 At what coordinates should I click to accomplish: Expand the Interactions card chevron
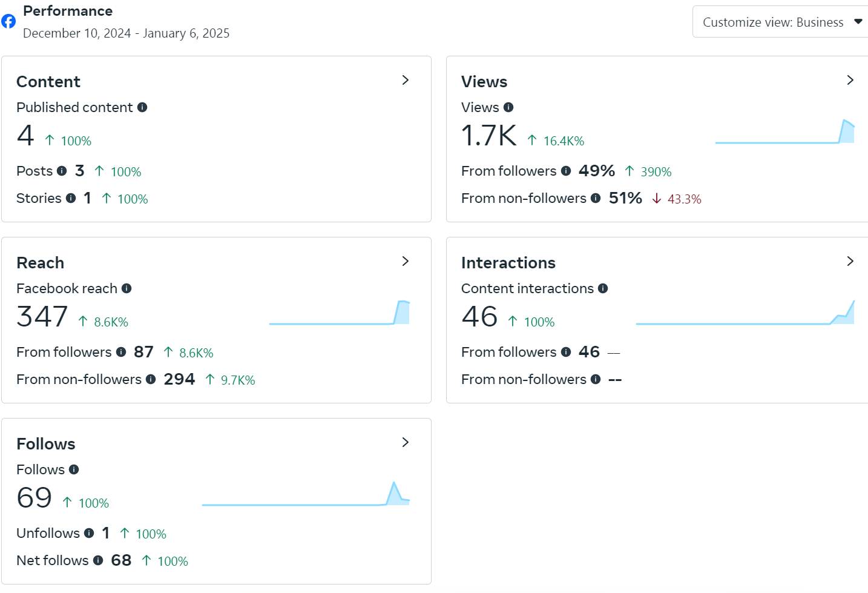pyautogui.click(x=850, y=261)
